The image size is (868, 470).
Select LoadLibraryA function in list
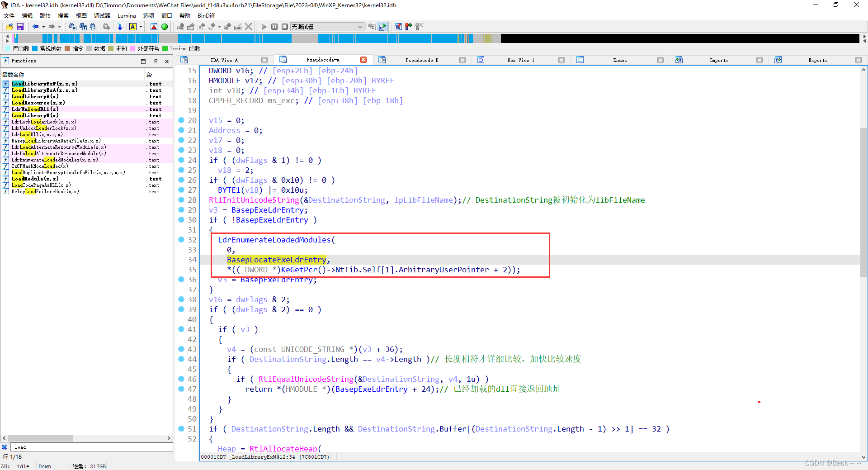click(87, 96)
